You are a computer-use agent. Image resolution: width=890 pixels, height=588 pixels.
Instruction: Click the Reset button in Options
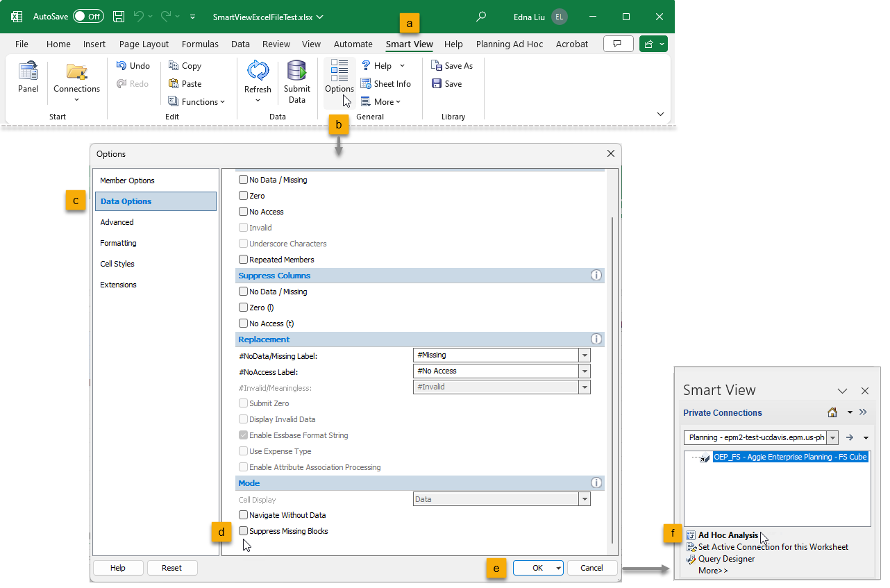[x=171, y=568]
